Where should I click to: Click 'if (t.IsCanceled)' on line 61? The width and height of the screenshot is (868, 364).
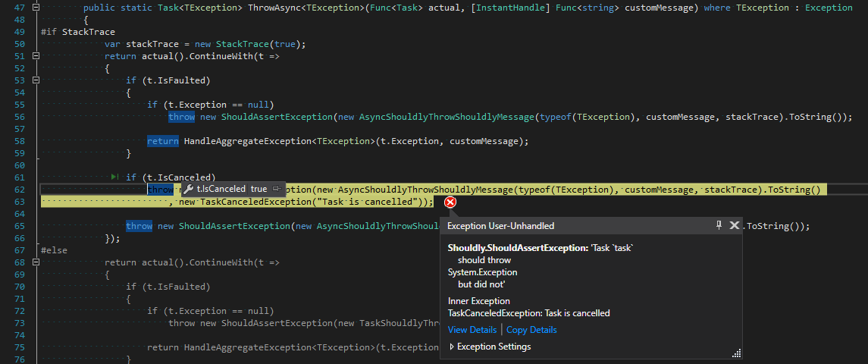(x=171, y=177)
